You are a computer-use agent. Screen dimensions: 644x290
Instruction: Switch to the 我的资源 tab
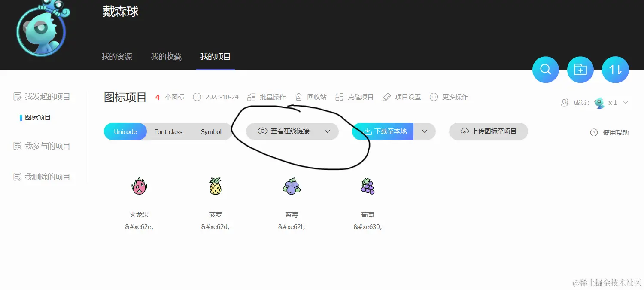116,56
